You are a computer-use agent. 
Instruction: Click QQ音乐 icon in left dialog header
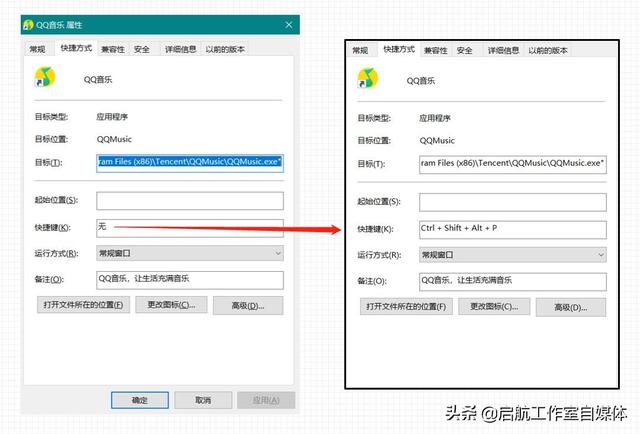point(45,78)
